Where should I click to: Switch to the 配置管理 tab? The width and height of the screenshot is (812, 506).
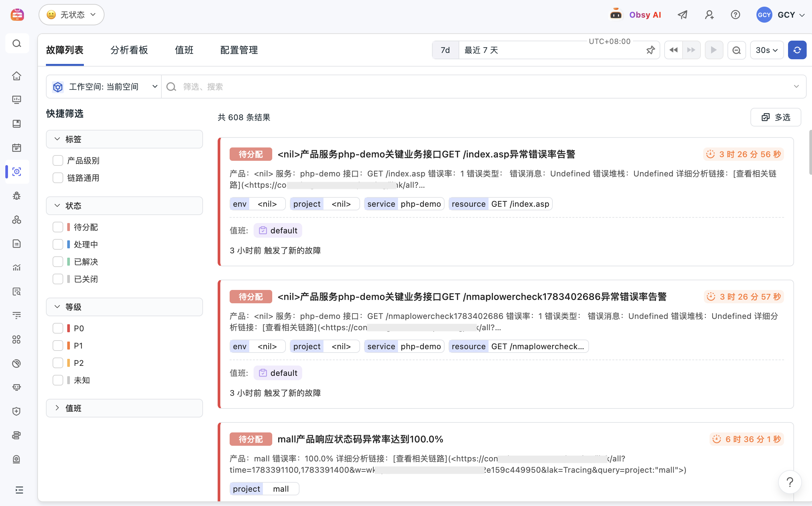coord(239,50)
